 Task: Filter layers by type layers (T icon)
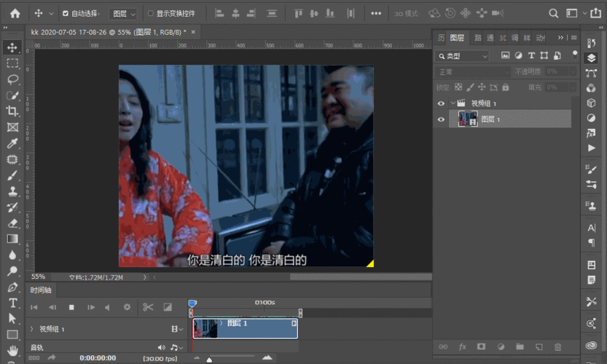(x=531, y=56)
